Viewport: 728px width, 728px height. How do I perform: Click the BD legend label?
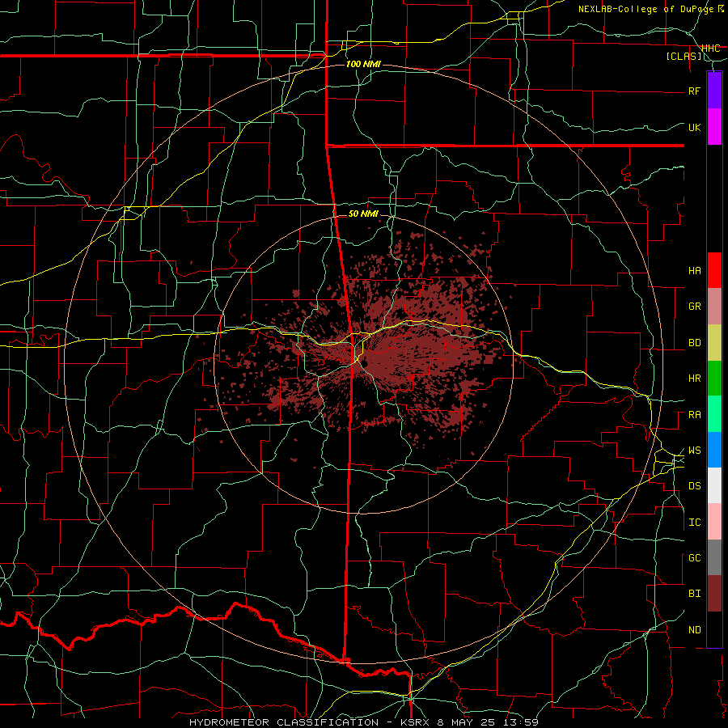click(694, 343)
